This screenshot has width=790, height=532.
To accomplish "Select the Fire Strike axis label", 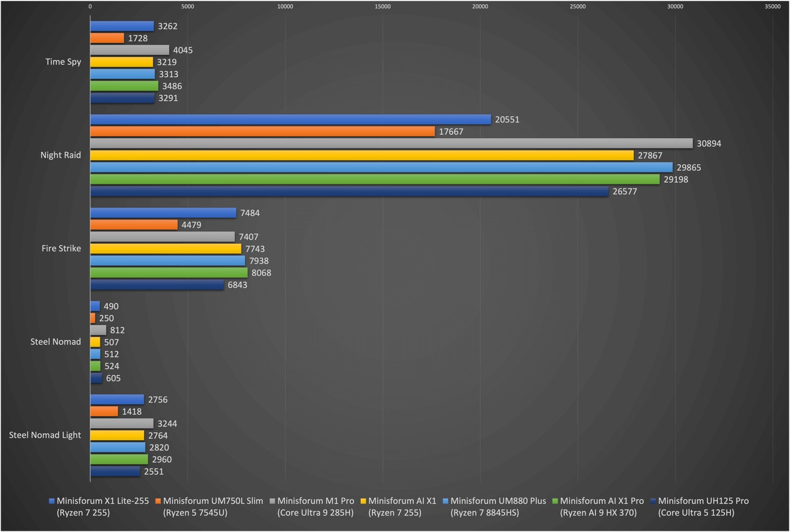I will pyautogui.click(x=62, y=248).
